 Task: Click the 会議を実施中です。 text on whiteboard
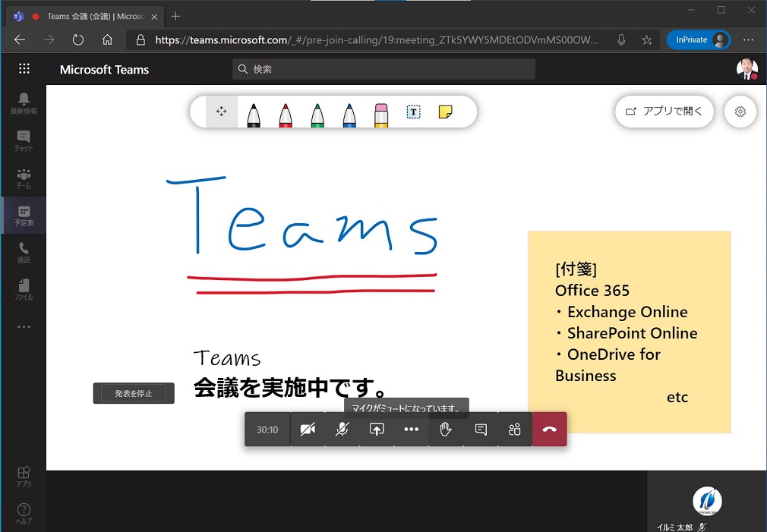(x=291, y=388)
